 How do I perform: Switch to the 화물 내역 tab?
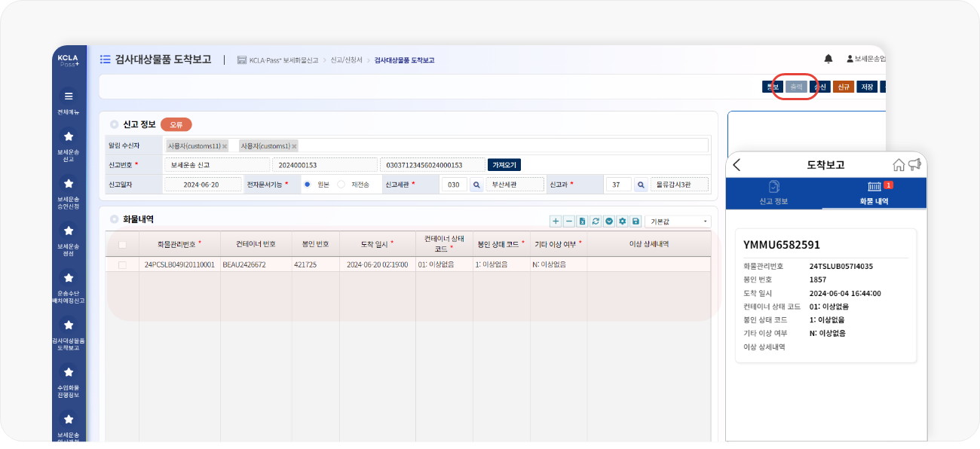(874, 192)
